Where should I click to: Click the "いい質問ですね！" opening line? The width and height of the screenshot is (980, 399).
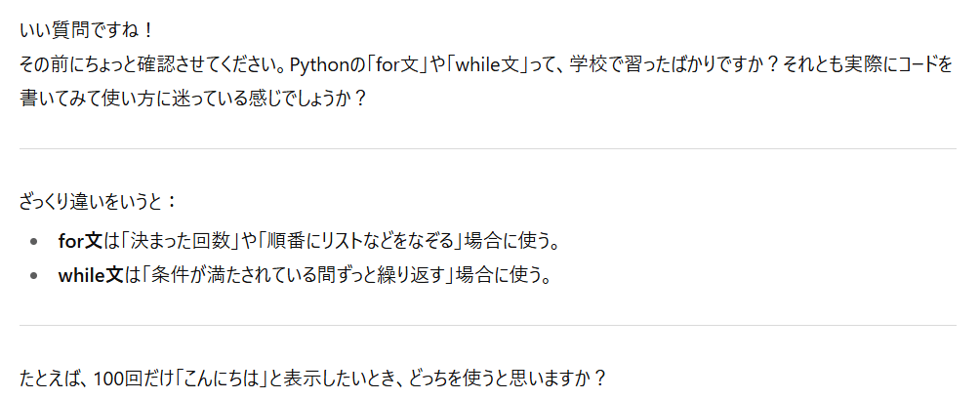tap(86, 29)
